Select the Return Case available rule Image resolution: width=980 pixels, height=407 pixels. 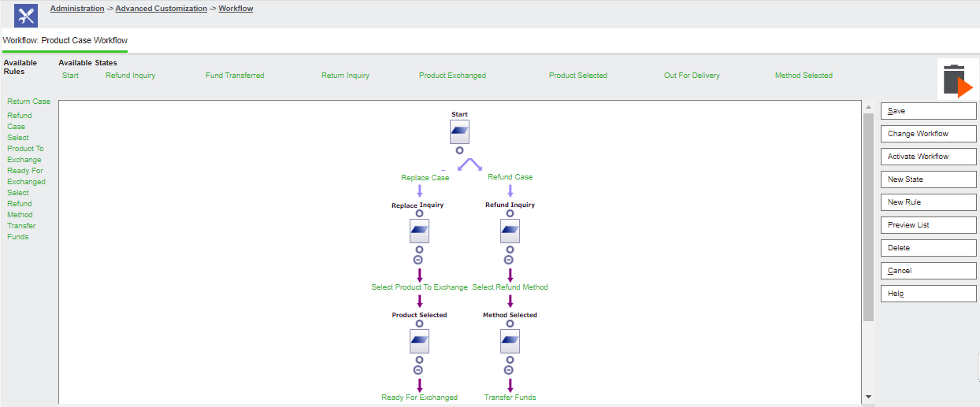pos(28,102)
